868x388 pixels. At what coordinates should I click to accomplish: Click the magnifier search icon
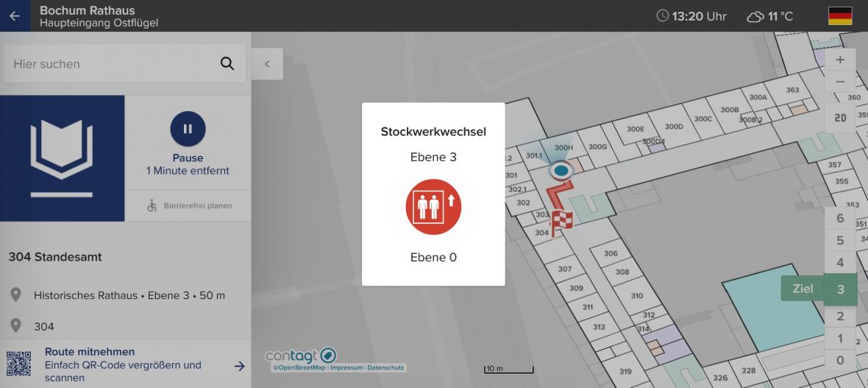[x=227, y=64]
